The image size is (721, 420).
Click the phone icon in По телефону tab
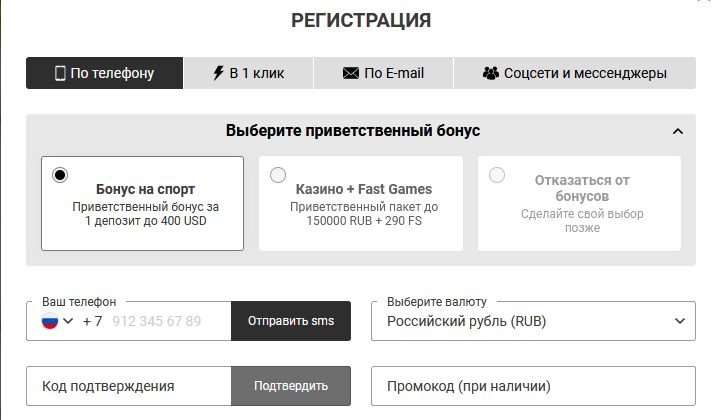coord(59,73)
